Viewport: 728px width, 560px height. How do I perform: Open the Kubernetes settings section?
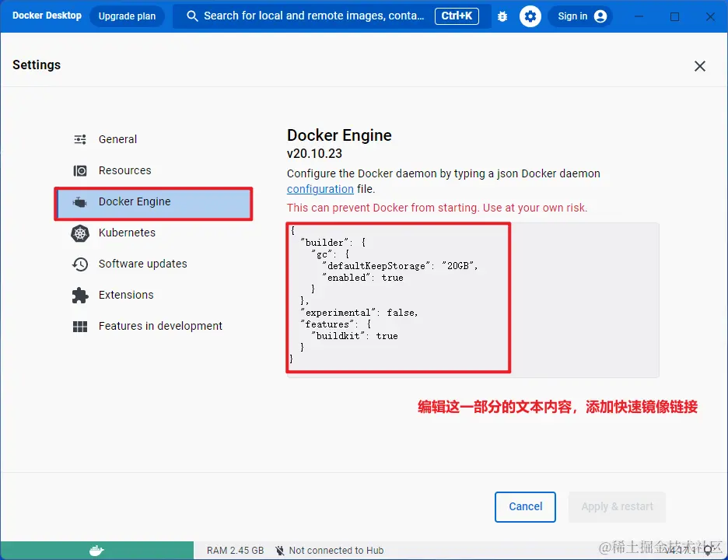(x=153, y=233)
